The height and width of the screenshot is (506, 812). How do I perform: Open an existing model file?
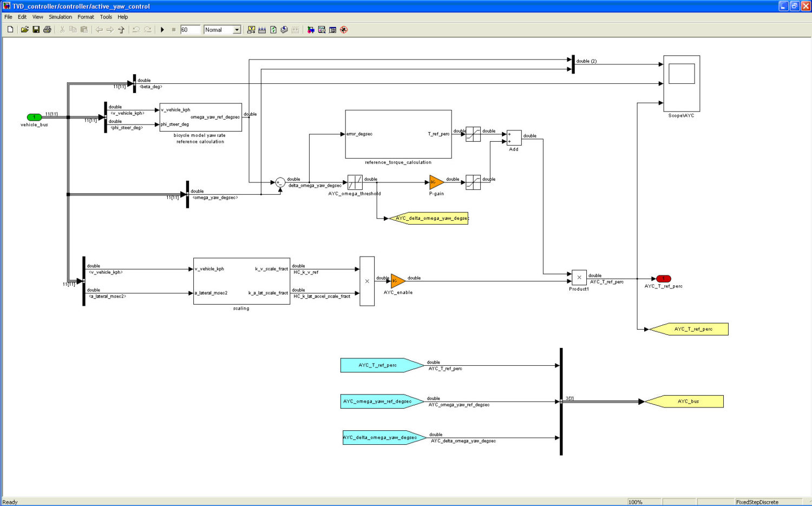25,30
